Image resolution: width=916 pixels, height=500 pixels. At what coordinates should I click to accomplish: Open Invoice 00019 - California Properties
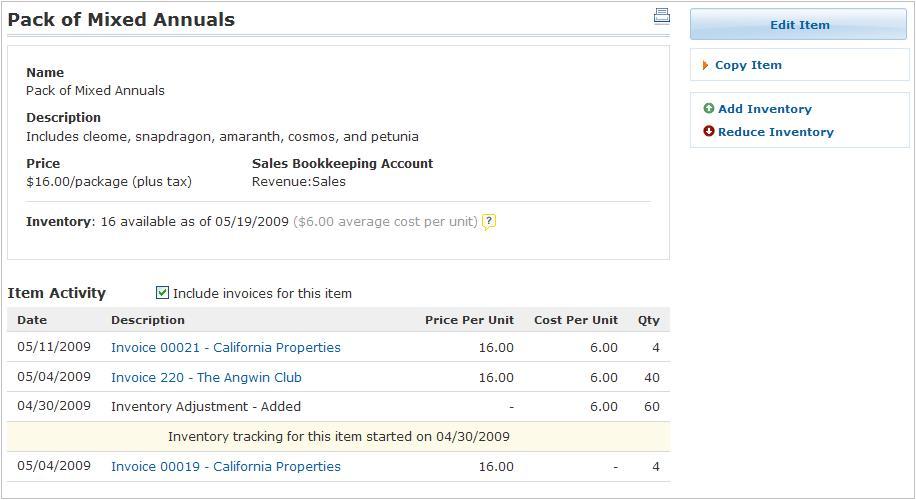tap(225, 467)
